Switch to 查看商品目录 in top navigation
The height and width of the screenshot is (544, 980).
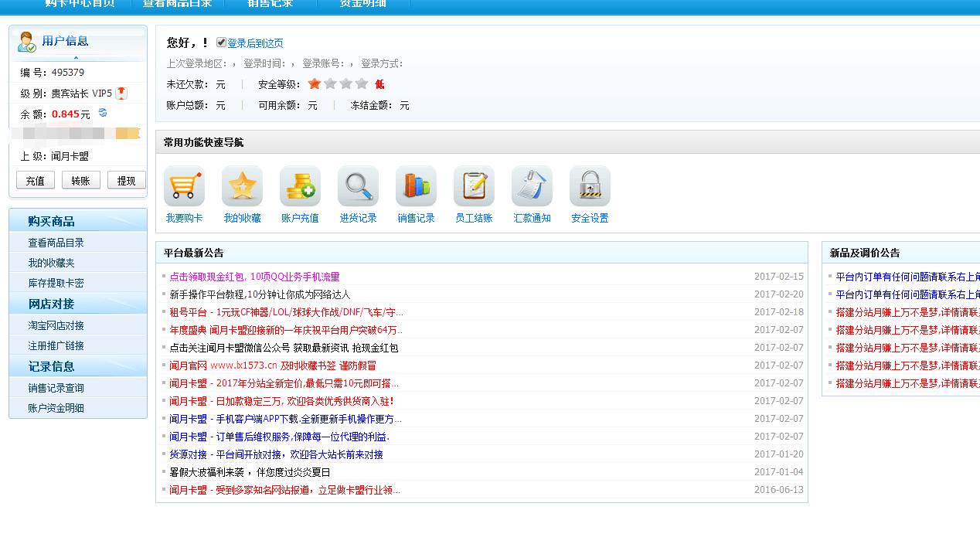[175, 3]
